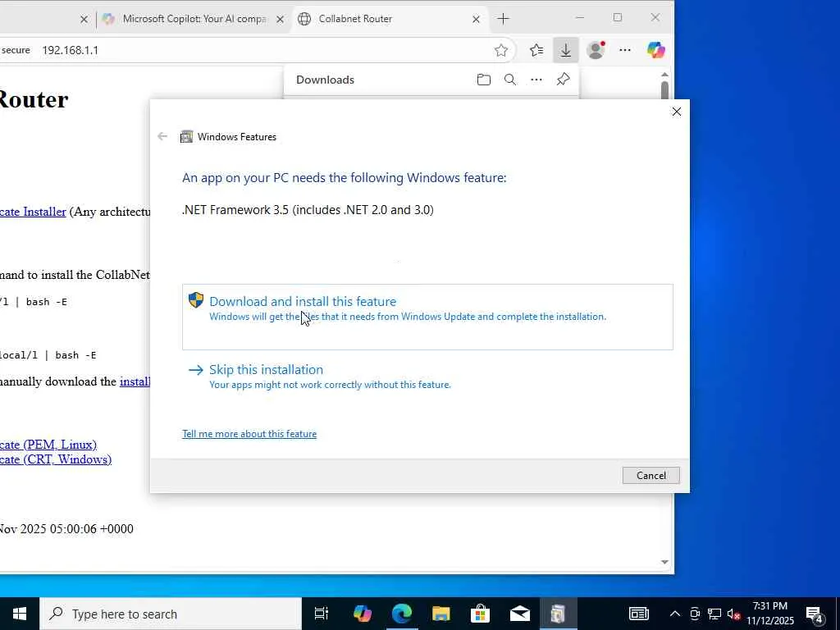Viewport: 840px width, 630px height.
Task: Toggle the Downloads toolbar button in Edge
Action: [566, 50]
